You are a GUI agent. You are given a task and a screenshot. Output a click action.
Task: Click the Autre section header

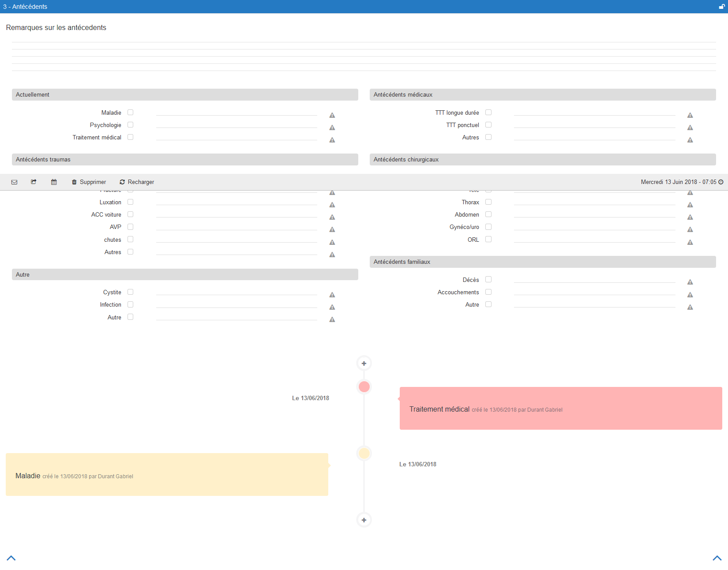point(185,274)
